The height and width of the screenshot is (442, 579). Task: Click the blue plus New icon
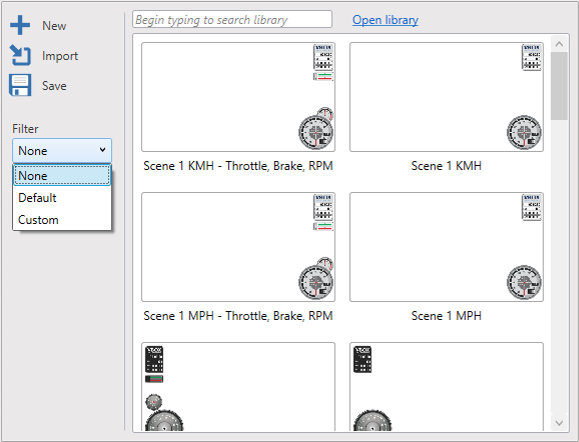coord(20,25)
